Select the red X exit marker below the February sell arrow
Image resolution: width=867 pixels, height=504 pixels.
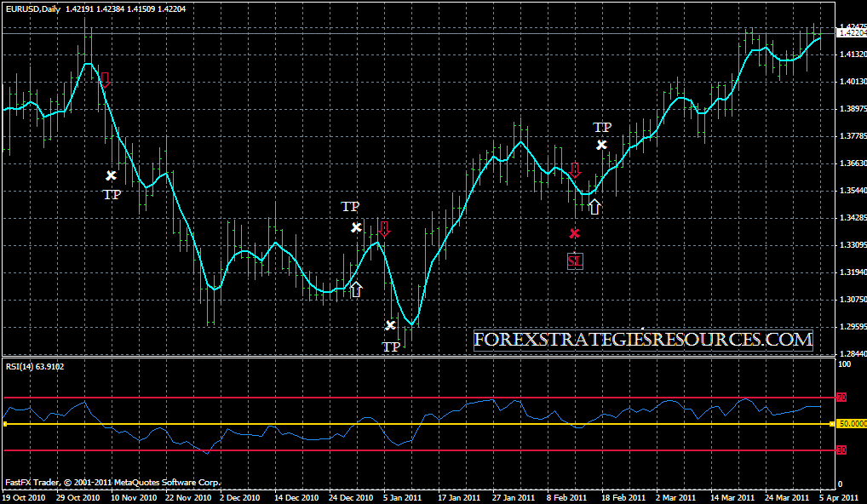point(575,232)
